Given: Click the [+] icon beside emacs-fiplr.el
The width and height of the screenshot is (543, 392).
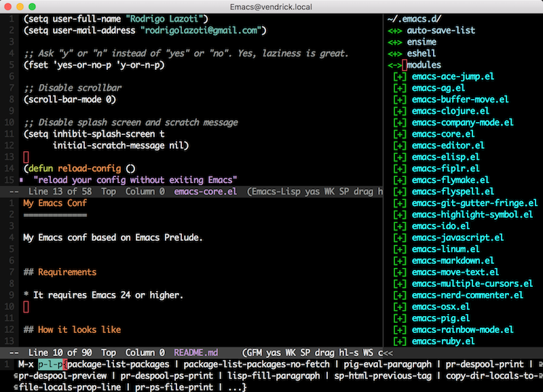Looking at the screenshot, I should pyautogui.click(x=400, y=168).
